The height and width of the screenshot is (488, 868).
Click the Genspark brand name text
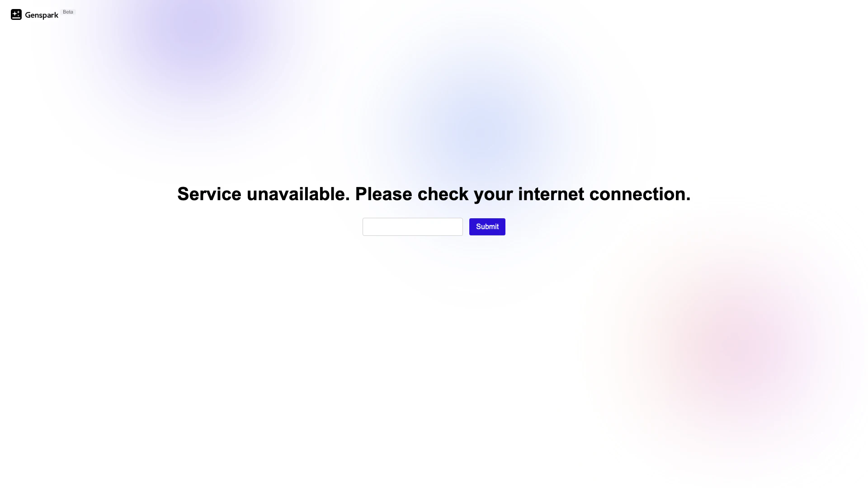(x=42, y=15)
